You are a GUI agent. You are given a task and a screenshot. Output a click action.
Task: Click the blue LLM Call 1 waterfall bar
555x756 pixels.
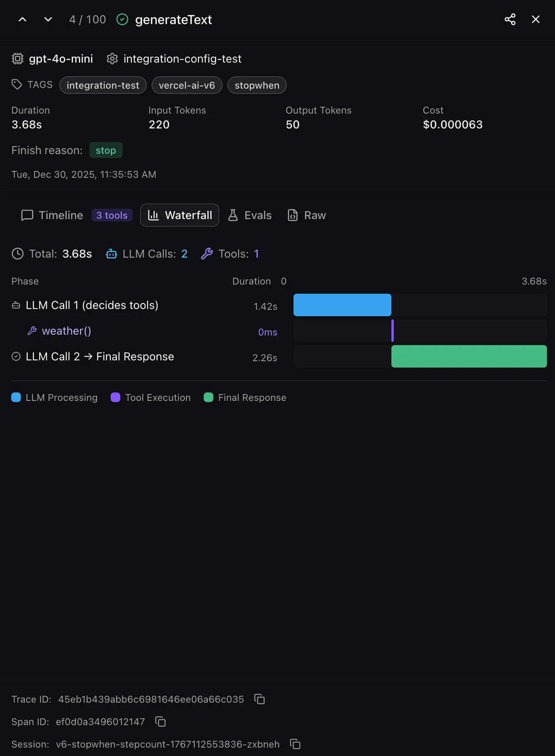(342, 305)
